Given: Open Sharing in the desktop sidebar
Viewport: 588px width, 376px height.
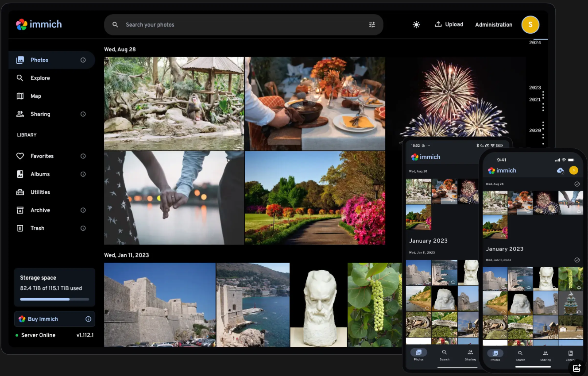Looking at the screenshot, I should pos(52,114).
